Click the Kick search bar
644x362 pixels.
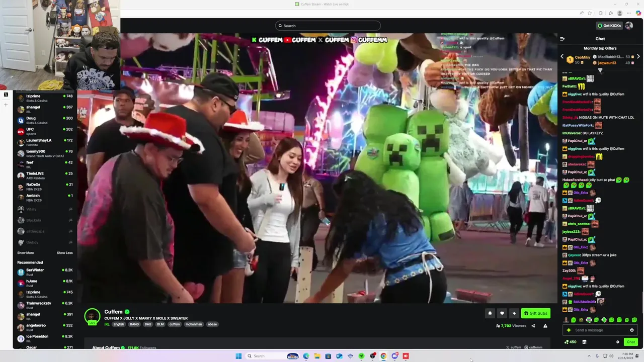pos(328,26)
